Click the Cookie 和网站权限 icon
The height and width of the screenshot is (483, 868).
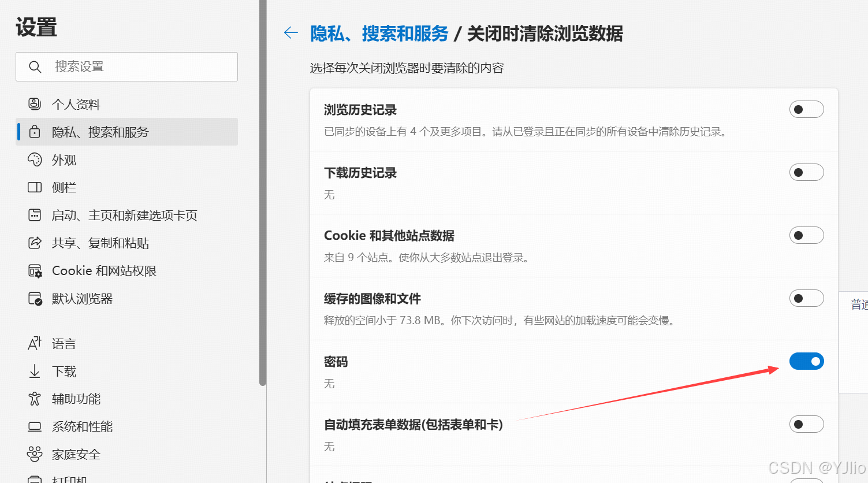(x=35, y=270)
